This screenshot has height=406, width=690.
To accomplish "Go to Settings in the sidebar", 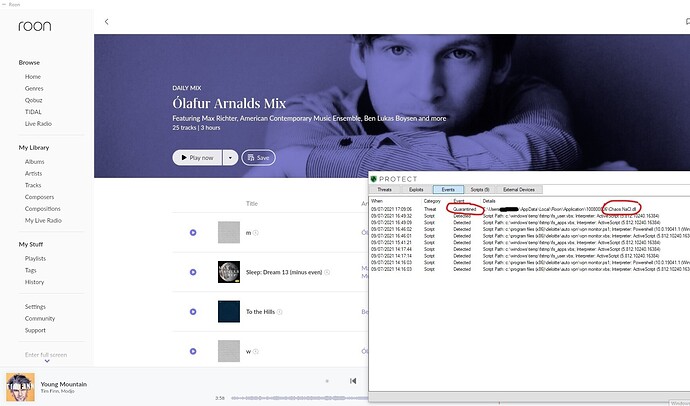I will (35, 307).
